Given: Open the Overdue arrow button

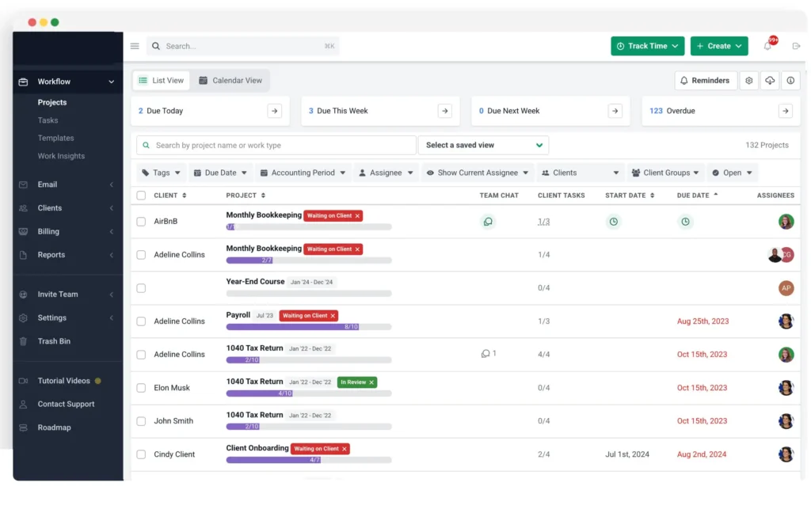Looking at the screenshot, I should click(785, 111).
